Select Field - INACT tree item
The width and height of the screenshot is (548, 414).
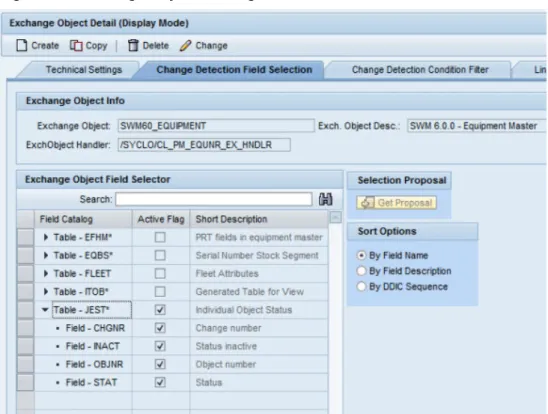tap(93, 346)
